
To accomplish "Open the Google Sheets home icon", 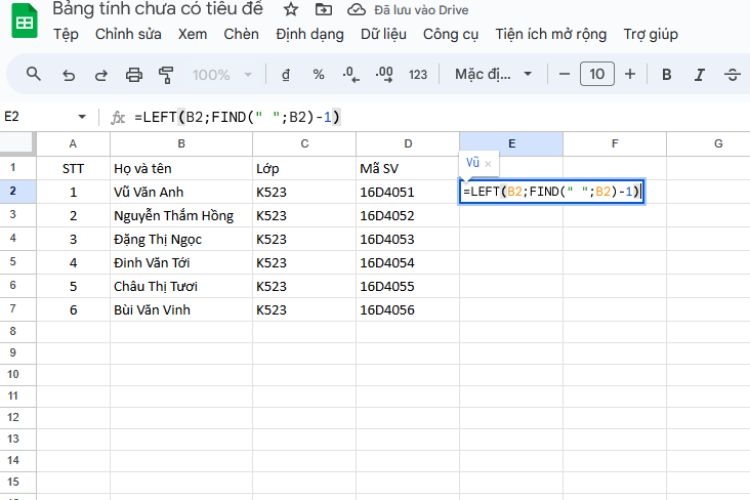I will click(24, 21).
